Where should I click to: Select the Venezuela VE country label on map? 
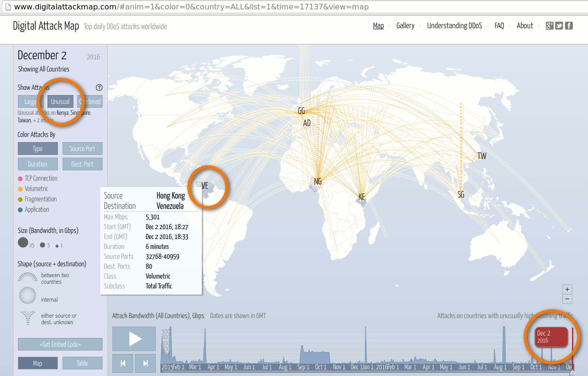(205, 186)
